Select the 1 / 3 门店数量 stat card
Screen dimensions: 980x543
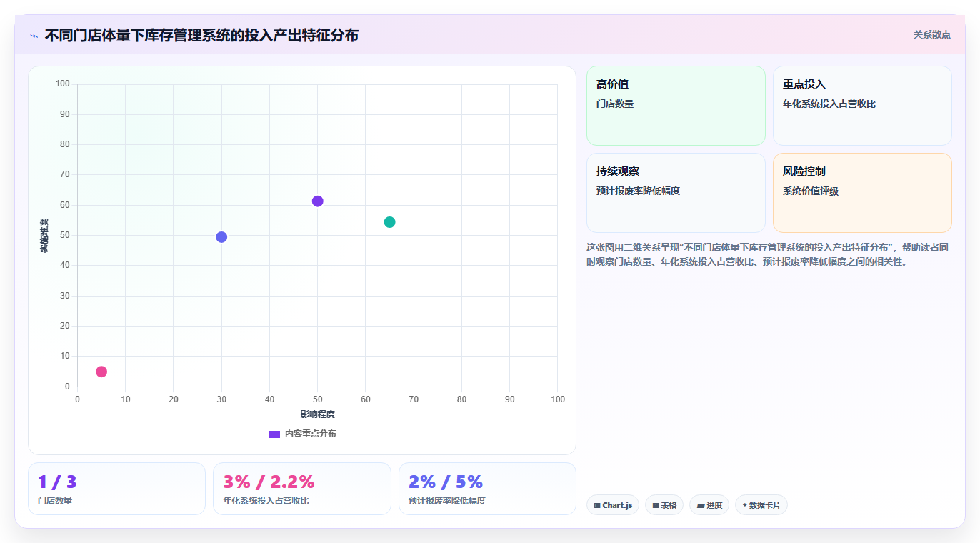[116, 489]
